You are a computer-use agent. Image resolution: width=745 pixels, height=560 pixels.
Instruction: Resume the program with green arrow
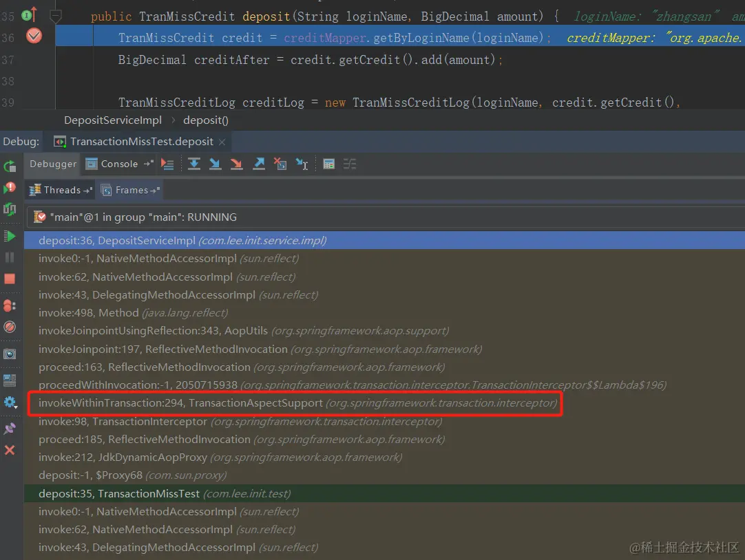[x=10, y=236]
